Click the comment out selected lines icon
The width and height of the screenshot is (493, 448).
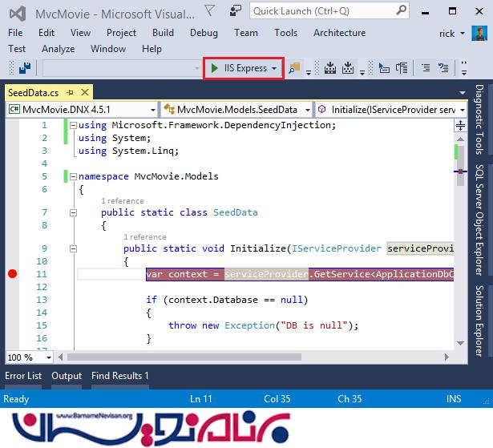(426, 68)
